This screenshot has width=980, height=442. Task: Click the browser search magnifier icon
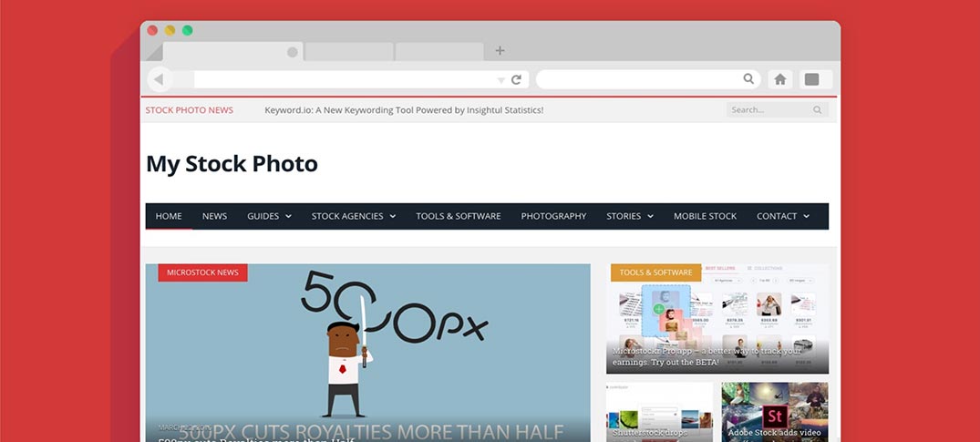coord(748,78)
